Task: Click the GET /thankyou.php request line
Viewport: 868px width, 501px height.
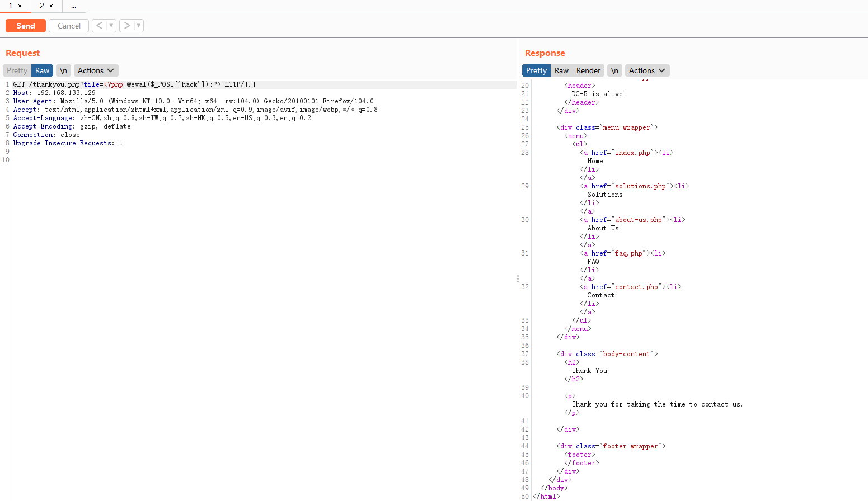Action: point(134,84)
